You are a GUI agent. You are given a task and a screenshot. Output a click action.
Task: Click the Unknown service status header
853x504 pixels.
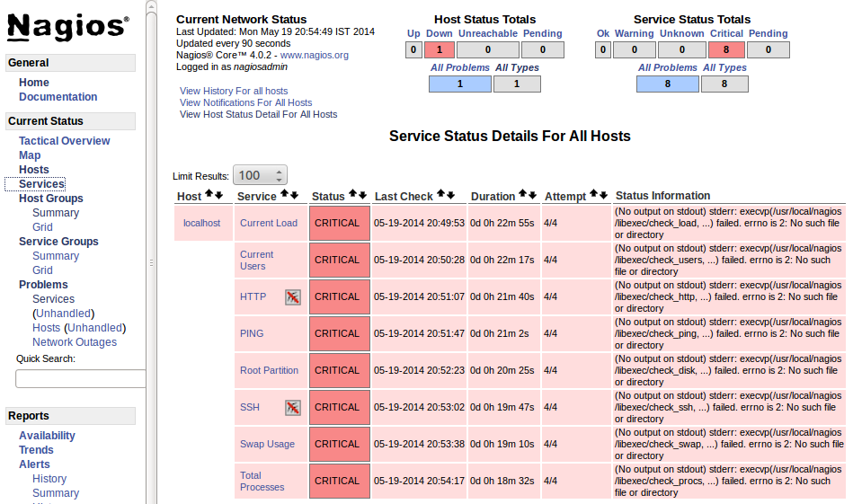682,33
